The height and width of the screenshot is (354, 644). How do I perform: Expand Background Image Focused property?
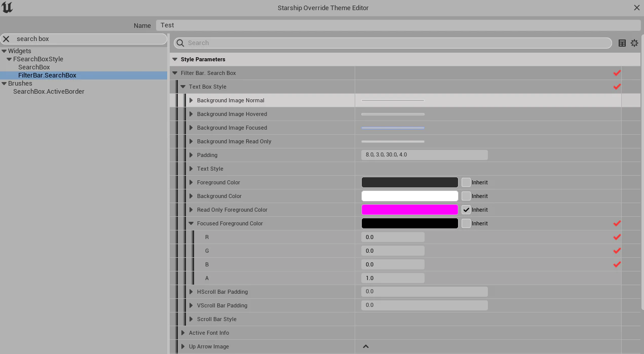(191, 128)
